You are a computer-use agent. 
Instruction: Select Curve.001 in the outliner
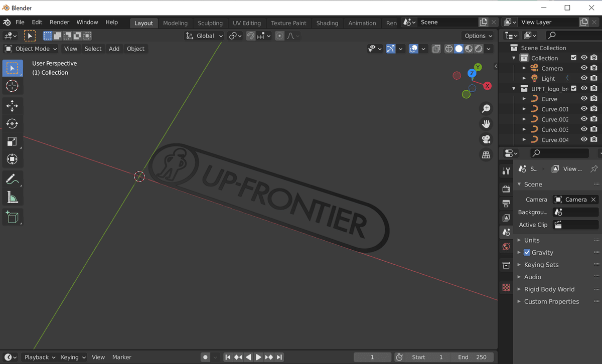(x=555, y=109)
